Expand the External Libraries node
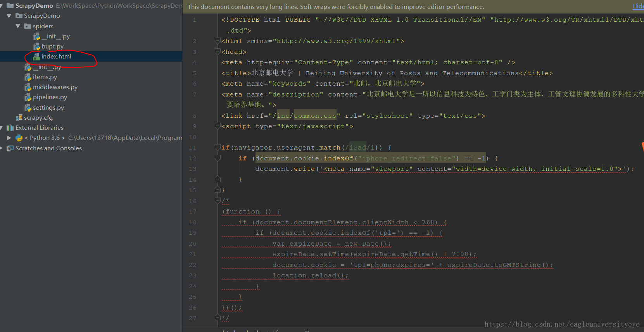This screenshot has width=644, height=332. (x=1, y=128)
